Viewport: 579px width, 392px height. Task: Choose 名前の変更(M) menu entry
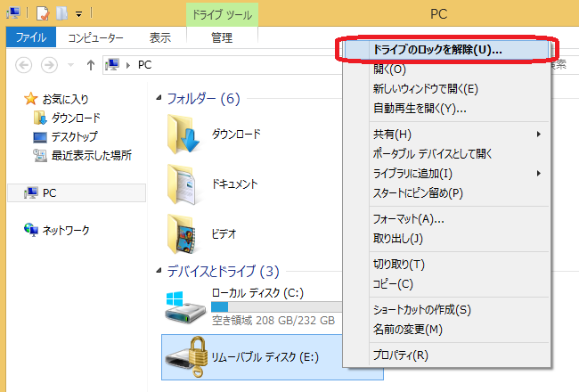tap(447, 330)
